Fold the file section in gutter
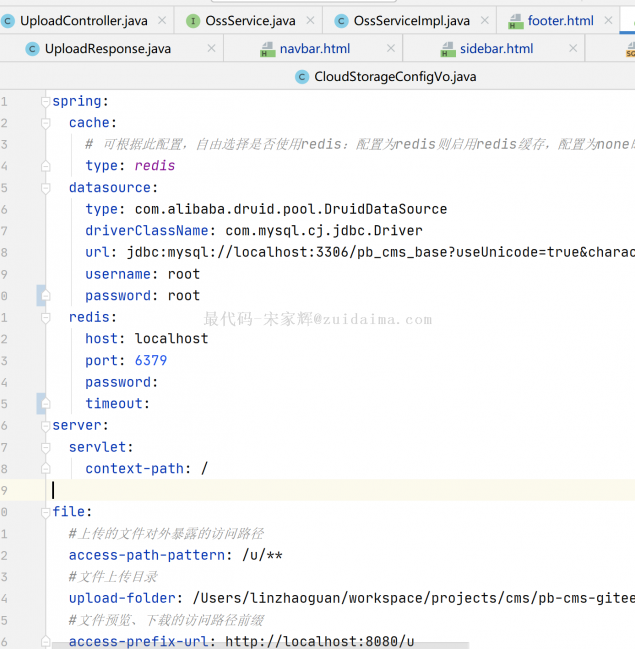Screen dimensions: 635x649 [44, 512]
